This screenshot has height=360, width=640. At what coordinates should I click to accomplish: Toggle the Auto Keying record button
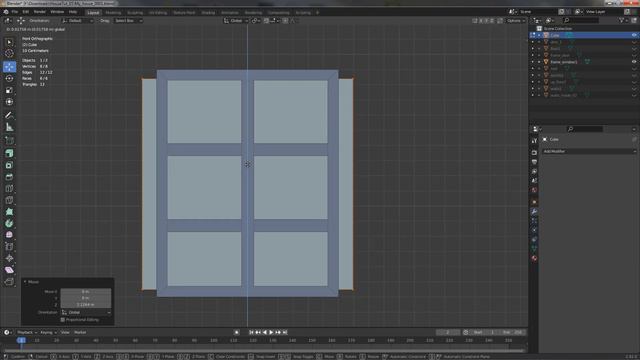[236, 332]
